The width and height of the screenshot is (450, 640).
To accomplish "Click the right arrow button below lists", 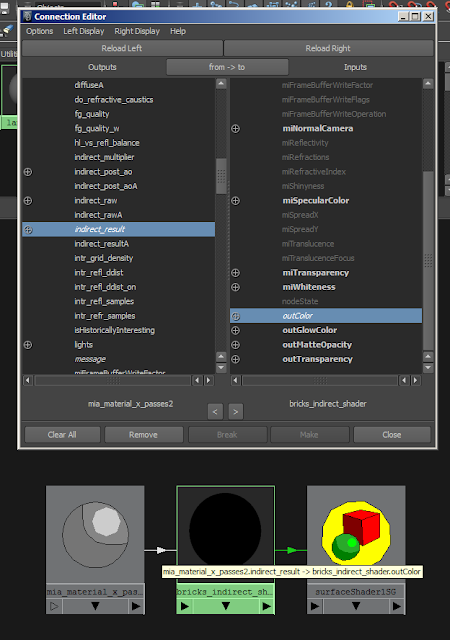I will 236,411.
